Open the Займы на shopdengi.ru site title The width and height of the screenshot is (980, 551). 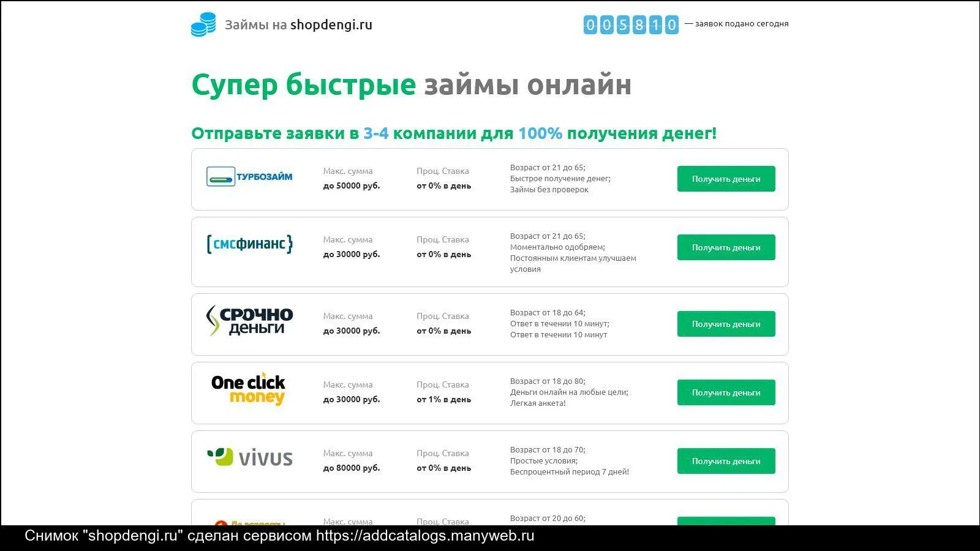coord(298,25)
